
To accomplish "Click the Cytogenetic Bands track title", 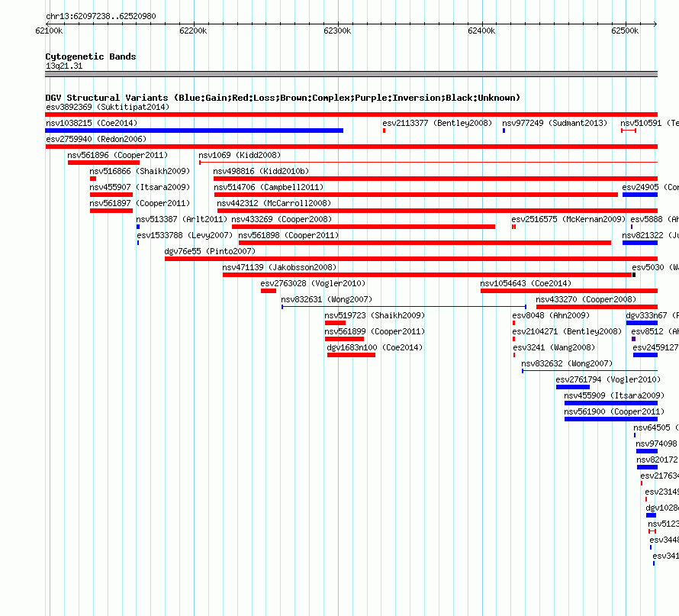I will (x=91, y=56).
